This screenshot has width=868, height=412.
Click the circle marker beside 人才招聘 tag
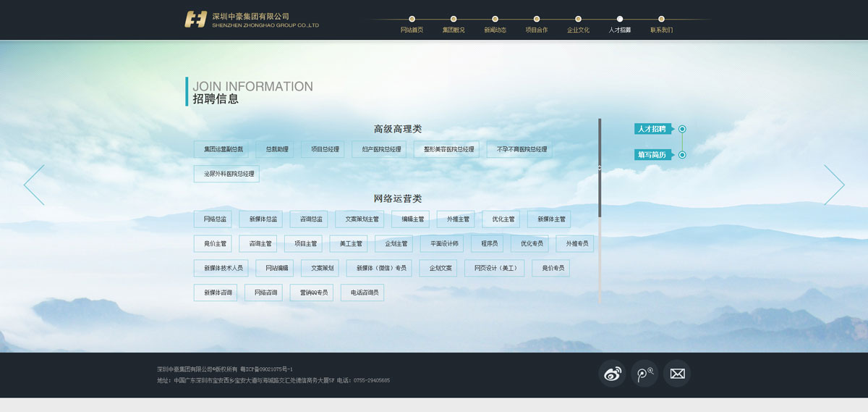[682, 129]
